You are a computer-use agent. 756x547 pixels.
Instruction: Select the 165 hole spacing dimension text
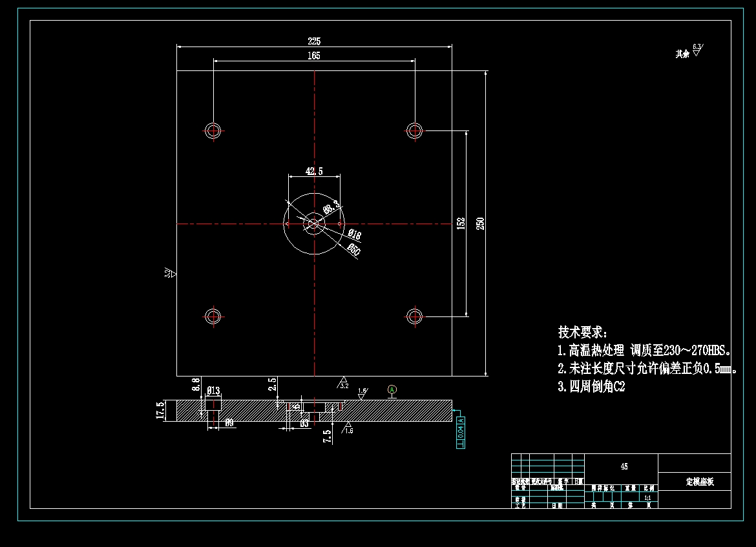tap(314, 56)
